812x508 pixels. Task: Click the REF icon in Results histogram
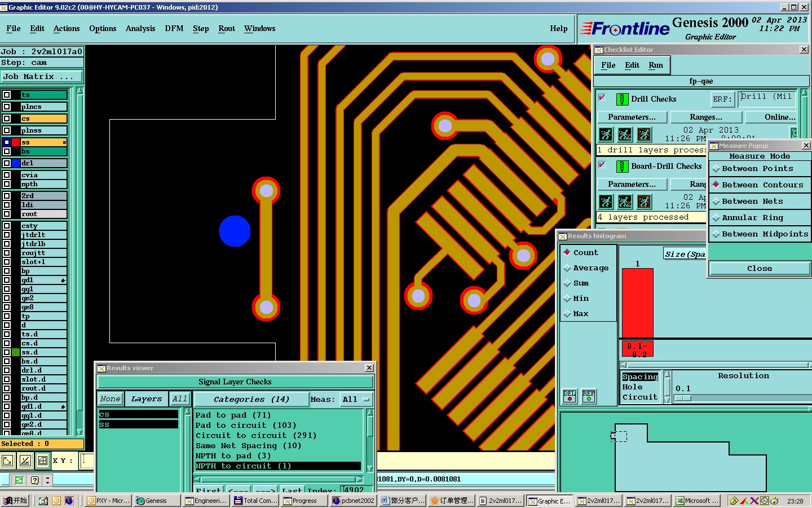[x=589, y=396]
